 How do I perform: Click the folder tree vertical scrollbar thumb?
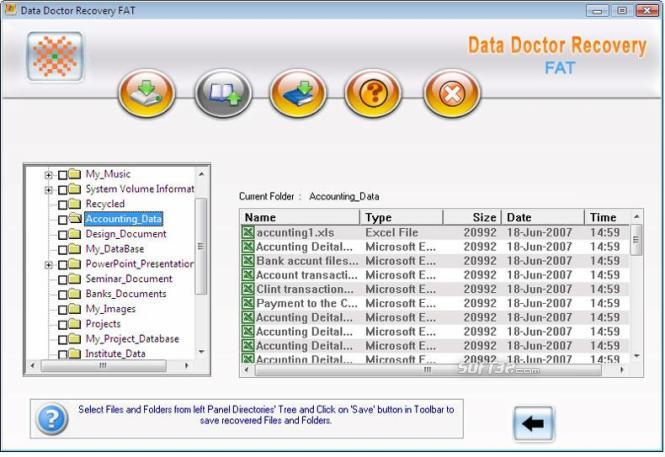coord(201,246)
